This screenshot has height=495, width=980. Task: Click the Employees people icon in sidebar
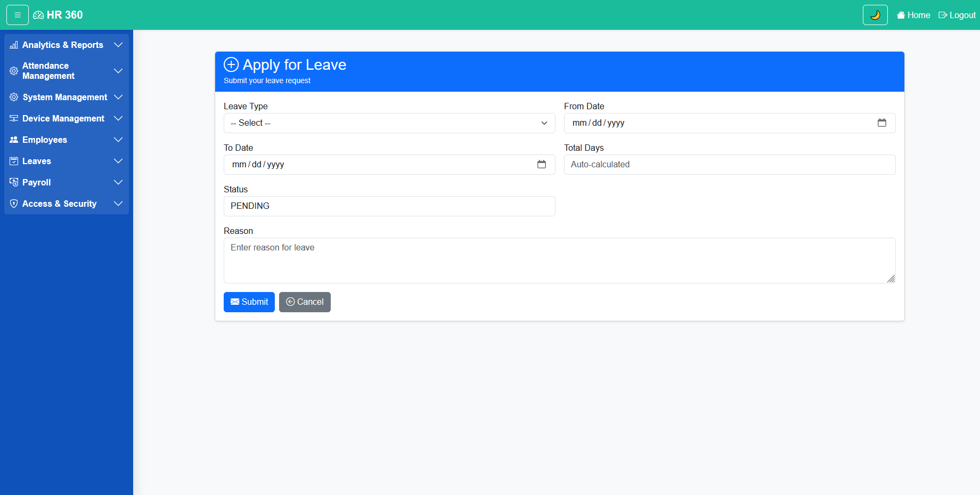click(x=14, y=140)
